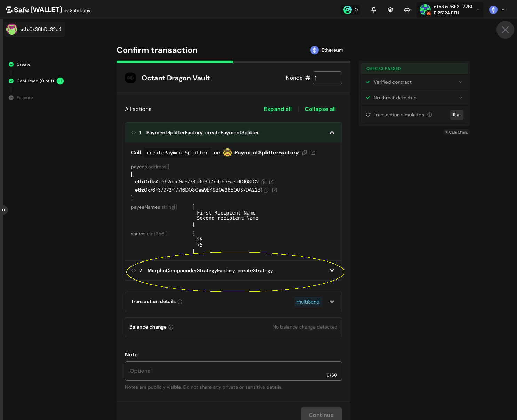Expand Verified contract check

pos(414,82)
